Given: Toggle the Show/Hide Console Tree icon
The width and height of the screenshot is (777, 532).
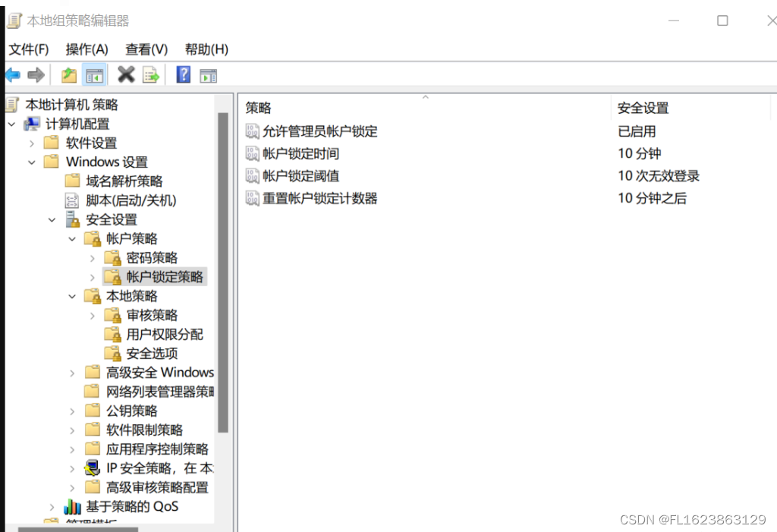Looking at the screenshot, I should pyautogui.click(x=94, y=74).
